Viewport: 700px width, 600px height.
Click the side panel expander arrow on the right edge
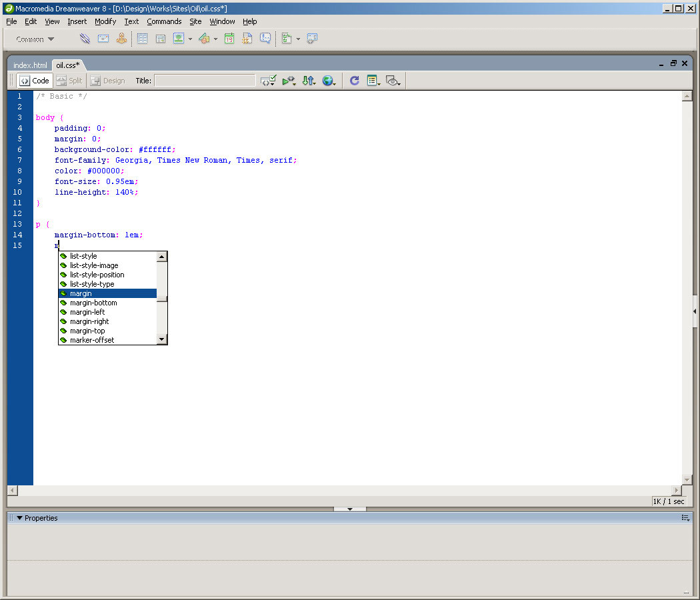[x=695, y=311]
